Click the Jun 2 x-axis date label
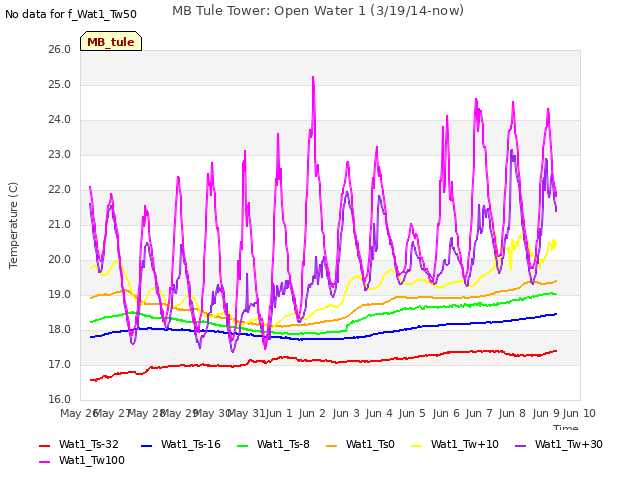The image size is (640, 480). click(x=312, y=413)
